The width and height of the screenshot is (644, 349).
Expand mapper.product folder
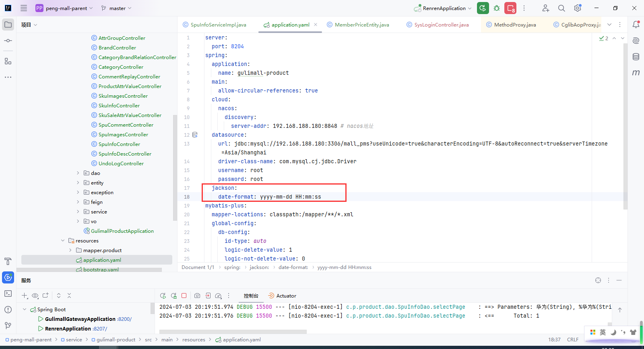click(70, 250)
